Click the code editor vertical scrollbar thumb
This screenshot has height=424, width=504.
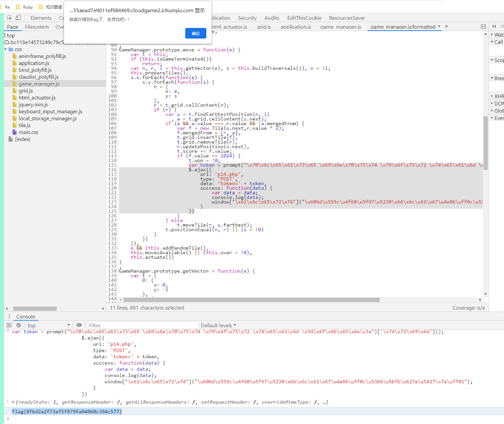(485, 142)
